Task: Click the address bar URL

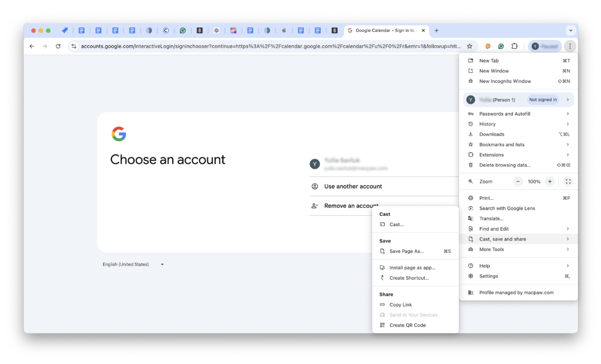Action: point(271,46)
